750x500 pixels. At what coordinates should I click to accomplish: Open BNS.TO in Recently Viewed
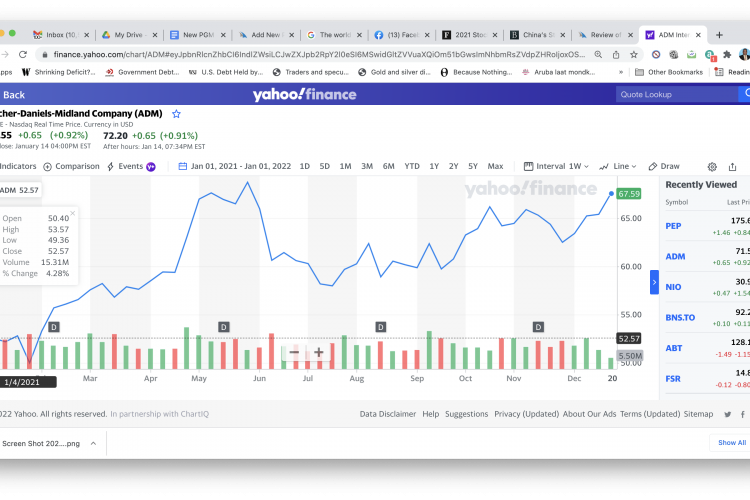(x=680, y=318)
